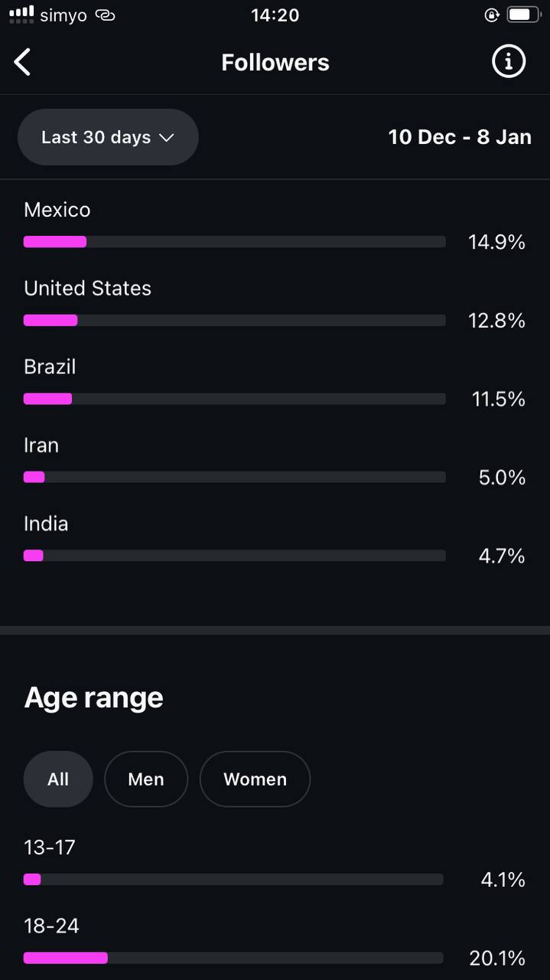Viewport: 550px width, 980px height.
Task: Filter age range by Women
Action: pos(255,779)
